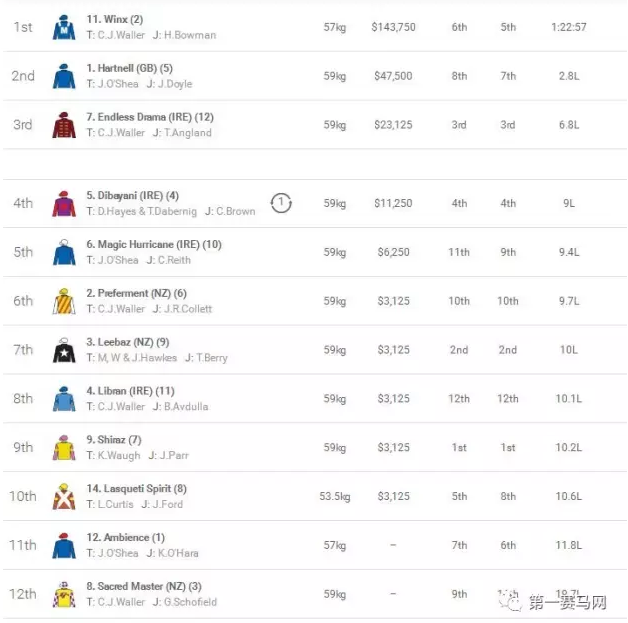The image size is (628, 623).
Task: Open the 12. Ambience horse link
Action: 125,538
